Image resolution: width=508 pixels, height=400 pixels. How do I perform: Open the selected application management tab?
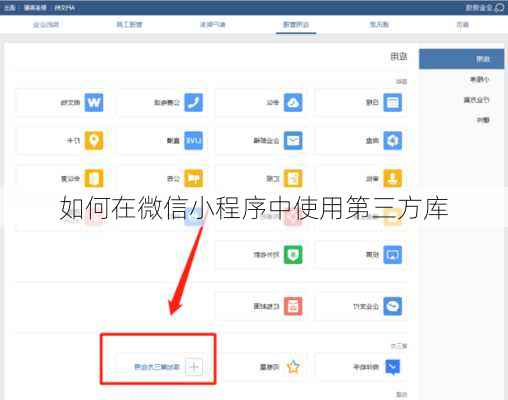click(296, 24)
